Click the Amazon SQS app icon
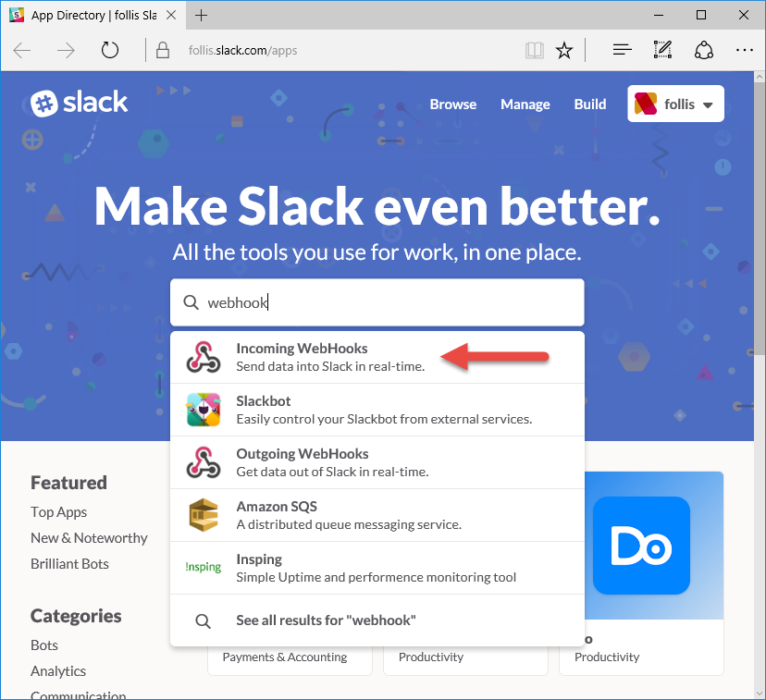This screenshot has width=766, height=700. tap(204, 515)
